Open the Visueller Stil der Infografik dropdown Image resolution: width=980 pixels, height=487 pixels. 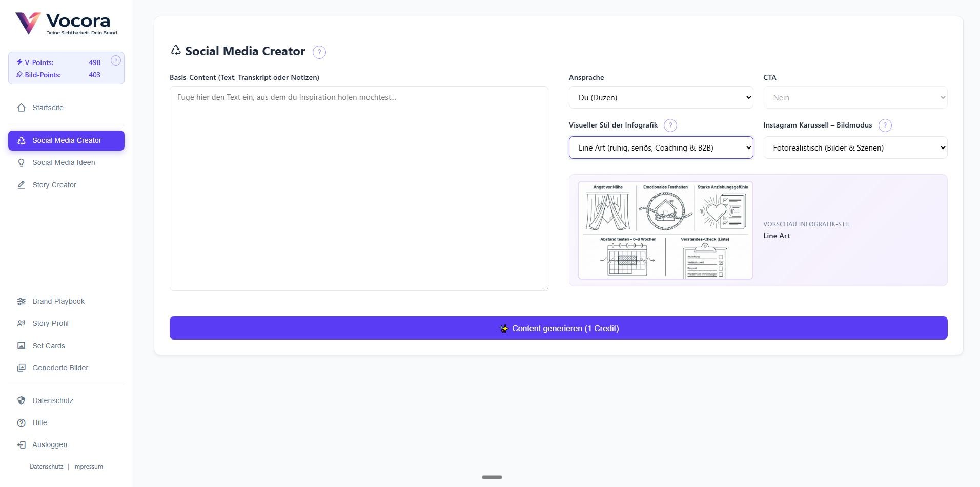pyautogui.click(x=661, y=147)
